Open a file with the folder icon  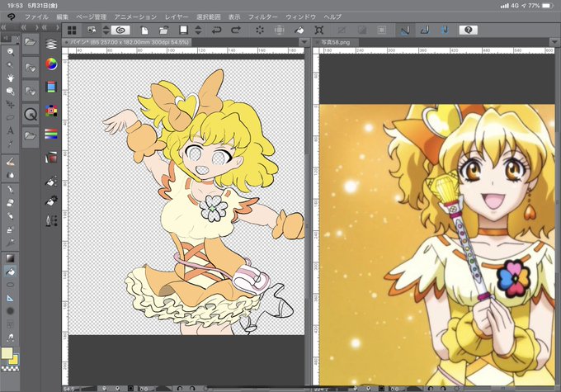point(163,30)
